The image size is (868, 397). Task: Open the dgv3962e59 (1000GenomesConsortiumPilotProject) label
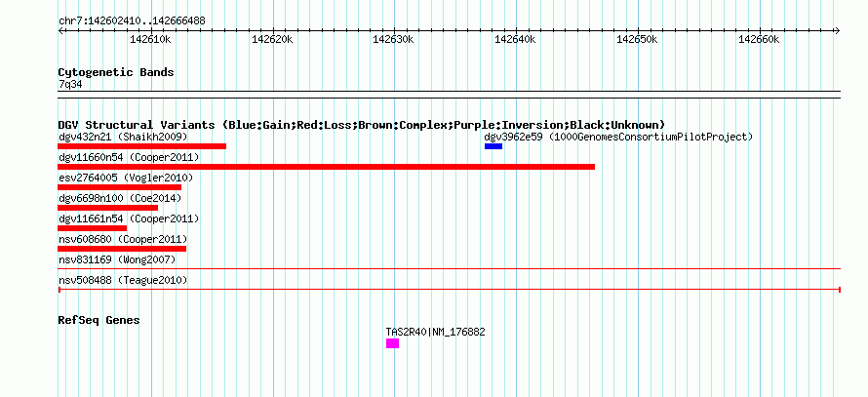(x=619, y=137)
